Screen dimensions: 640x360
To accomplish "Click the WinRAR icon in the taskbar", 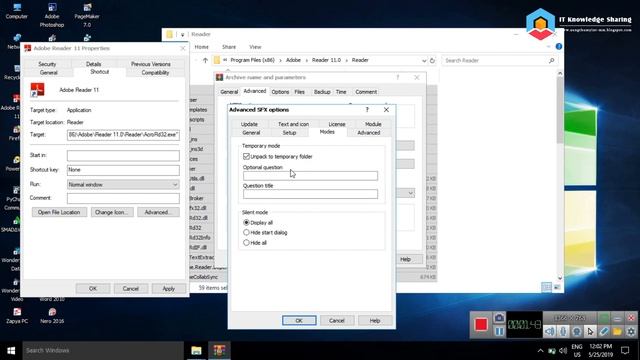I will click(219, 350).
